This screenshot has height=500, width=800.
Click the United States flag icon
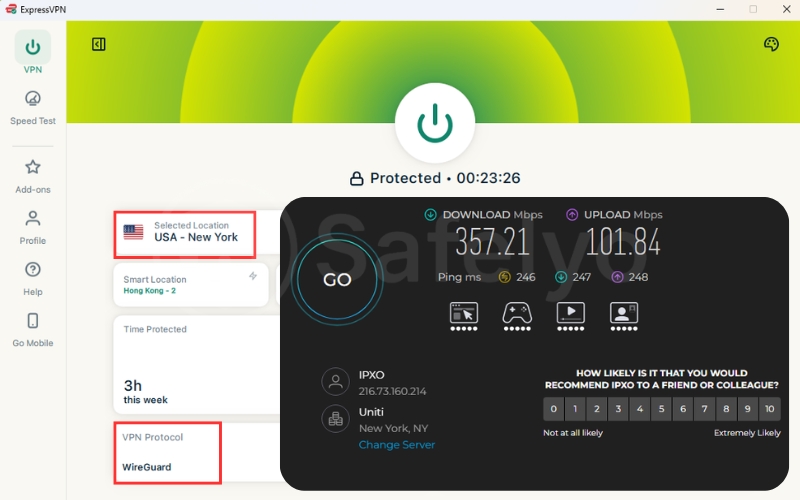pyautogui.click(x=133, y=232)
